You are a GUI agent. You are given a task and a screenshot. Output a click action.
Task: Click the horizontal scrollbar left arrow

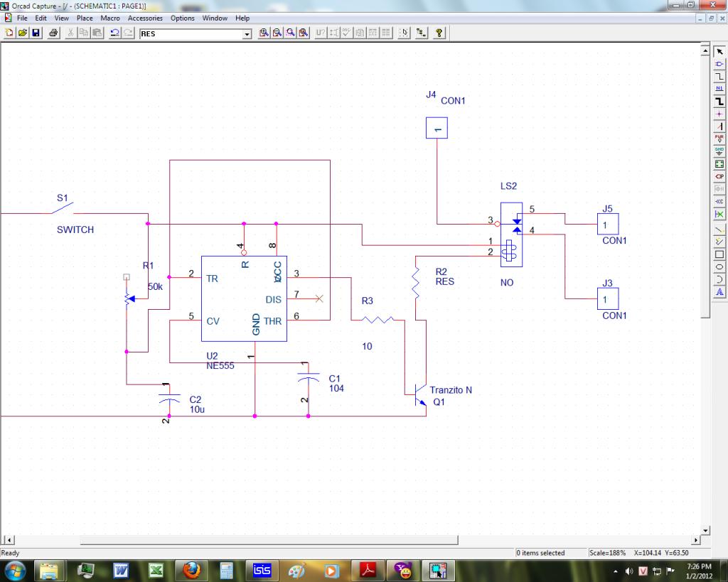[x=6, y=541]
